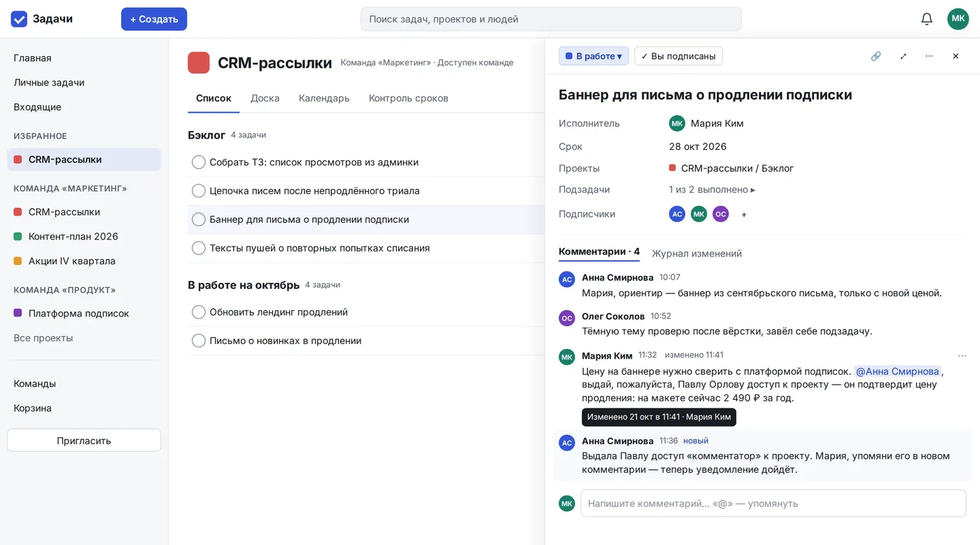Click the @Анна Смирнова mention
Viewport: 980px width, 545px height.
(897, 371)
